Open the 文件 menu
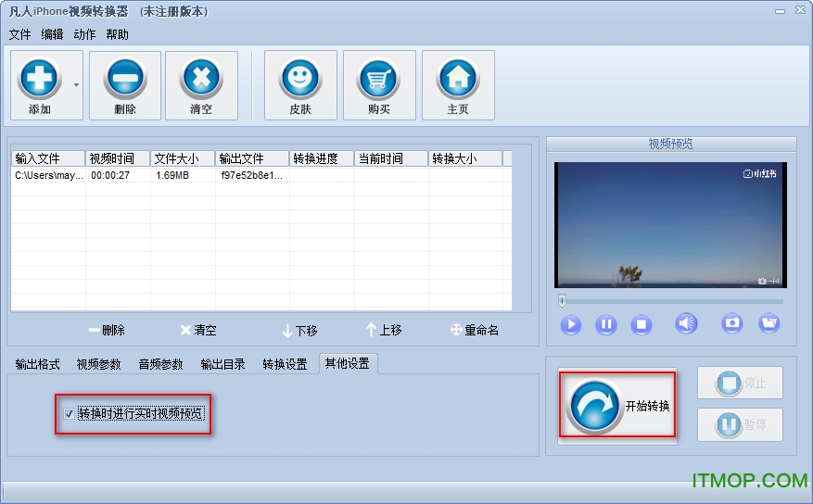813x504 pixels. [x=19, y=34]
